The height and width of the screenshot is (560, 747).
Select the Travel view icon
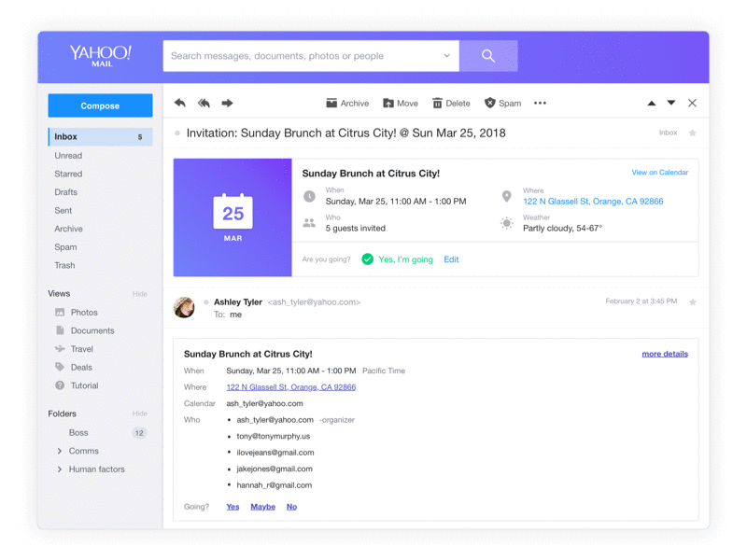(58, 348)
